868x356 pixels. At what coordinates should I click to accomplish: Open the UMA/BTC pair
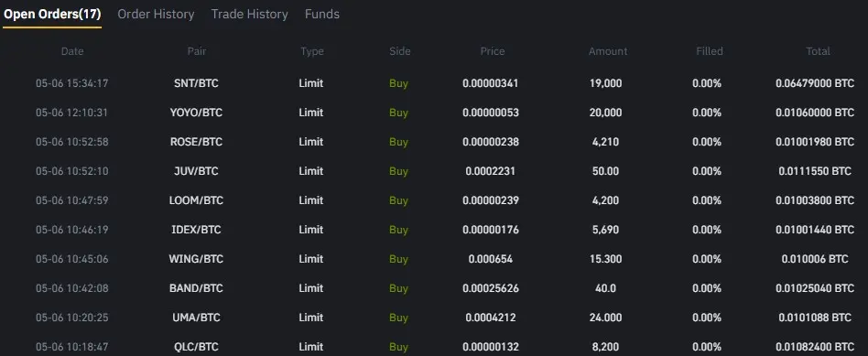click(196, 318)
